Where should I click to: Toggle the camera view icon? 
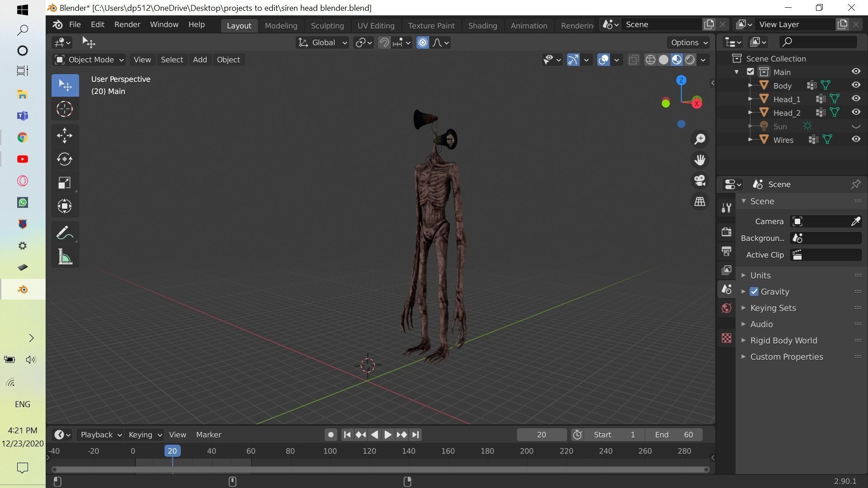(x=700, y=181)
